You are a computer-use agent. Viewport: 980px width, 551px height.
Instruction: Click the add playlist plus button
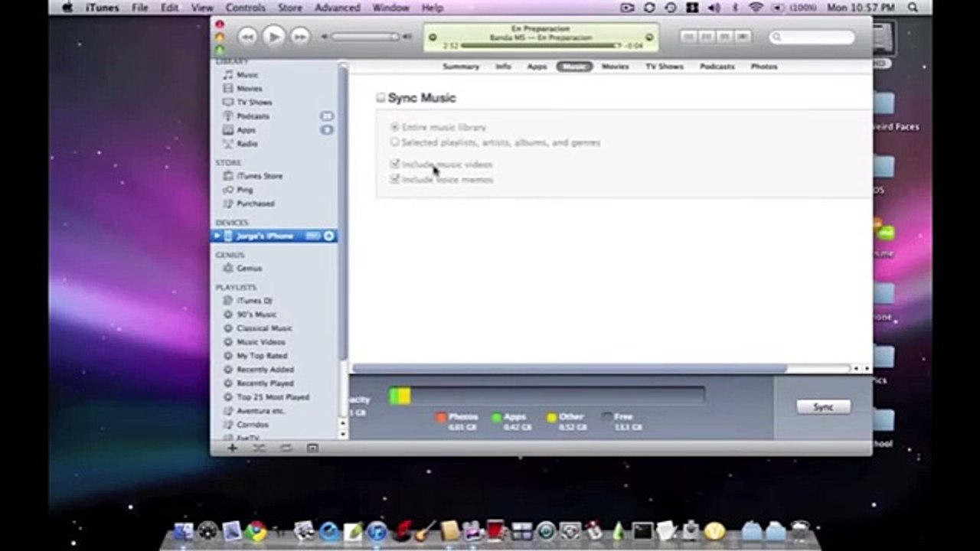[x=233, y=448]
